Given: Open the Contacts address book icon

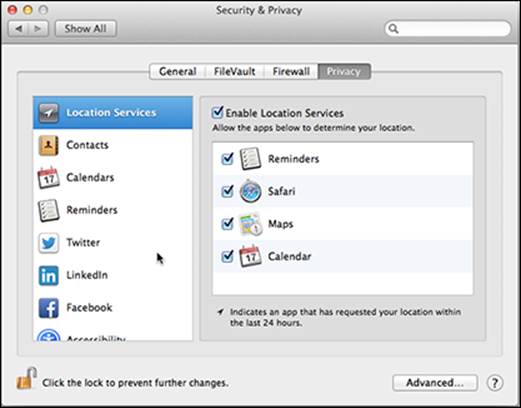Looking at the screenshot, I should pos(49,145).
